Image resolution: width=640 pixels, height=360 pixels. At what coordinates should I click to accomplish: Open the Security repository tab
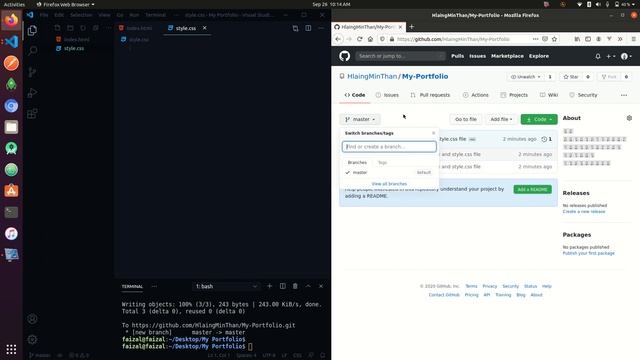(583, 95)
